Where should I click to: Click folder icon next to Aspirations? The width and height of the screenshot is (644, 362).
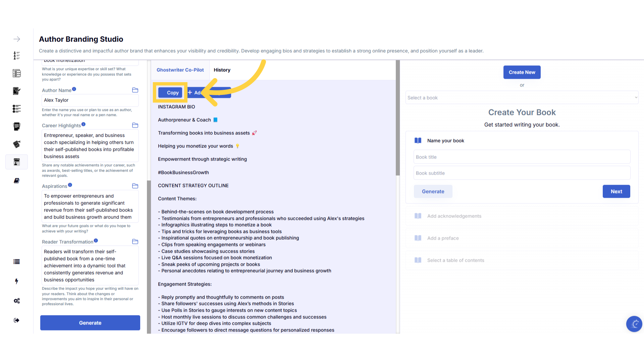point(135,186)
